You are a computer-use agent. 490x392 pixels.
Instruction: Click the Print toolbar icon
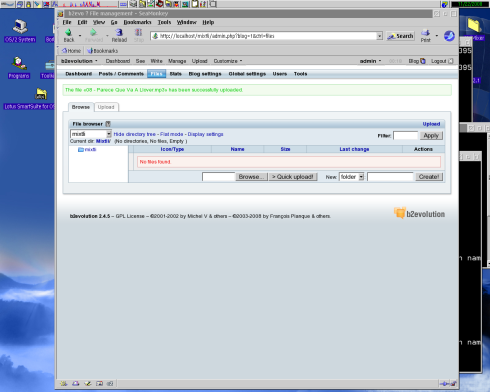click(425, 33)
